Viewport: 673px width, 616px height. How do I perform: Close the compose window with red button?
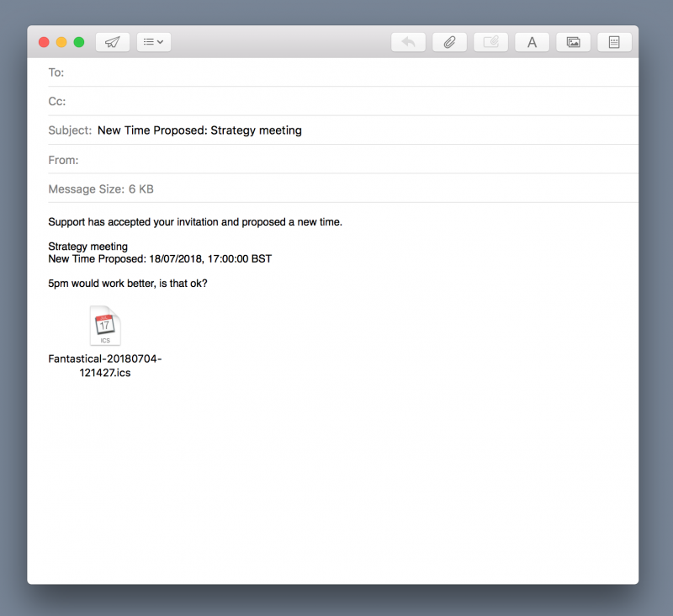[x=44, y=42]
